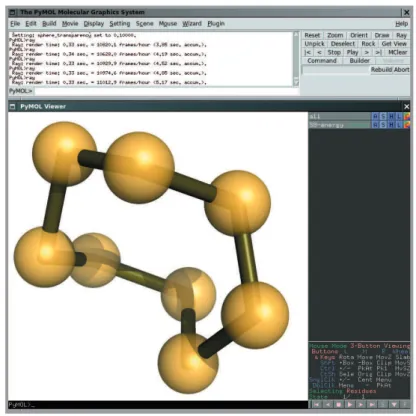Click the Mouse Mode 3-Button Viewing label

pos(359,346)
